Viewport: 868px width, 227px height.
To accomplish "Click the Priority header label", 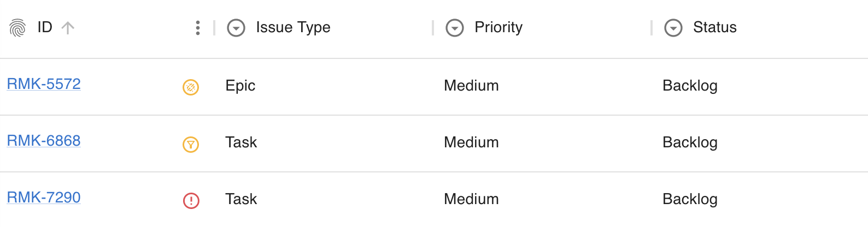I will [x=498, y=27].
